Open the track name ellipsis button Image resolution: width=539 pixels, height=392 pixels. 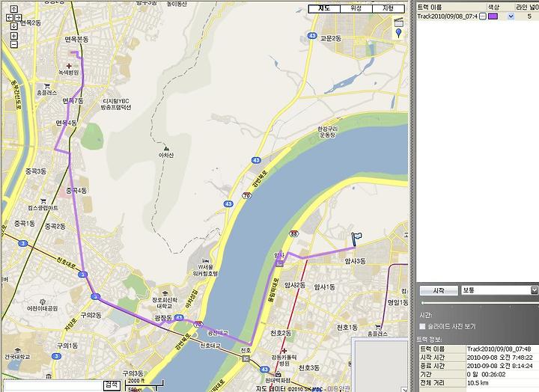[483, 16]
